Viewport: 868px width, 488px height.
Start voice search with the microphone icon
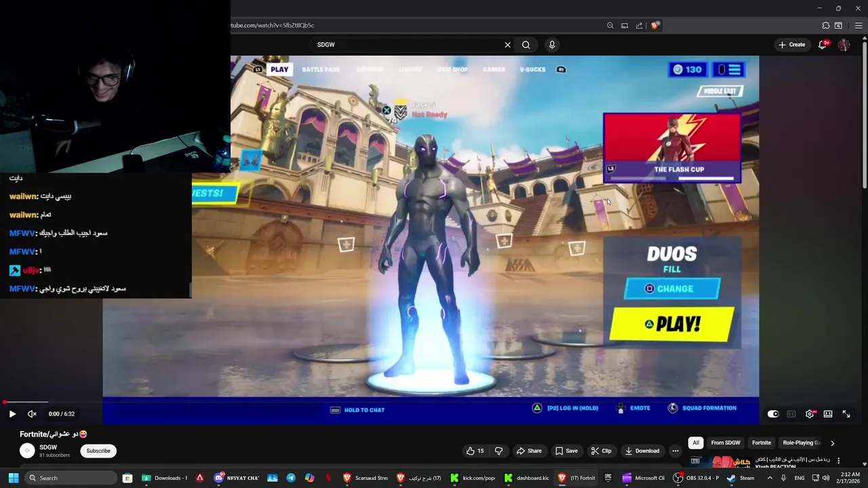click(552, 45)
